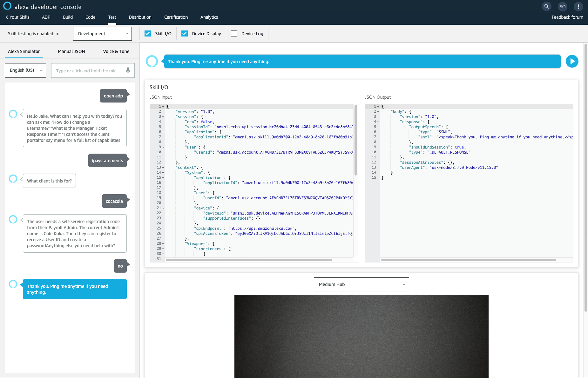
Task: Collapse the outputSpeech fold arrow at line 5 in JSON Output
Action: coord(378,127)
